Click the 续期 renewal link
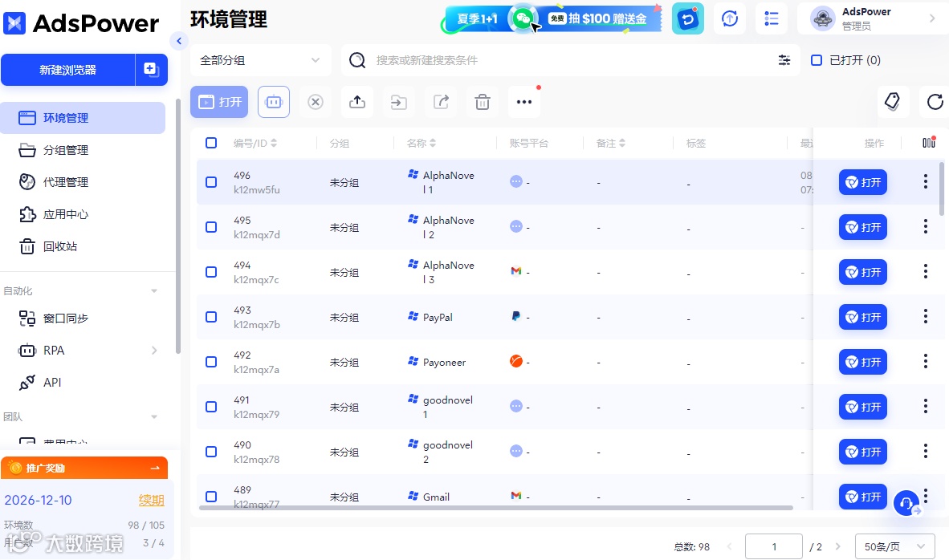949x560 pixels. [x=151, y=500]
